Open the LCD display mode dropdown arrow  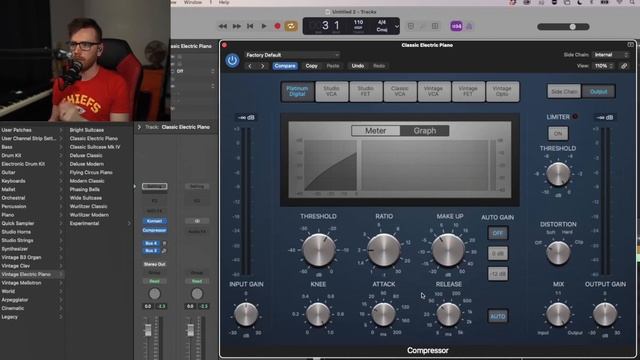click(x=396, y=27)
